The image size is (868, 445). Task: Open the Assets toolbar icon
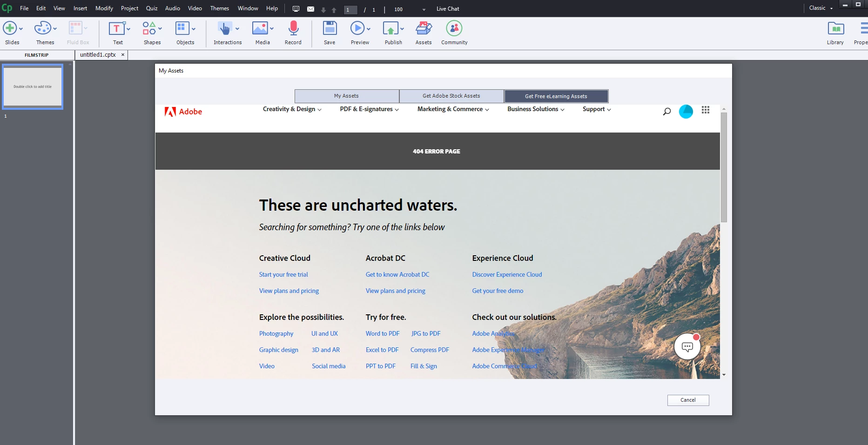[x=424, y=28]
